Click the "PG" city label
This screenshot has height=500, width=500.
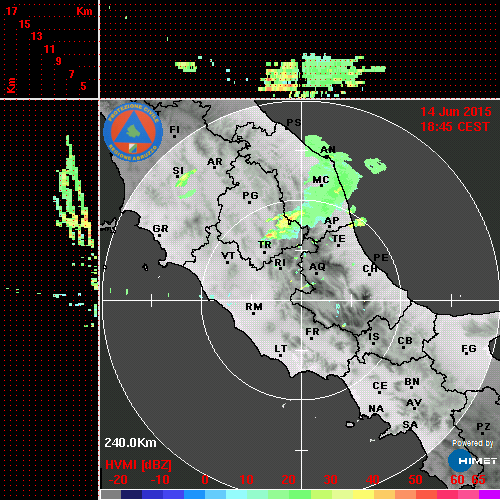click(250, 195)
